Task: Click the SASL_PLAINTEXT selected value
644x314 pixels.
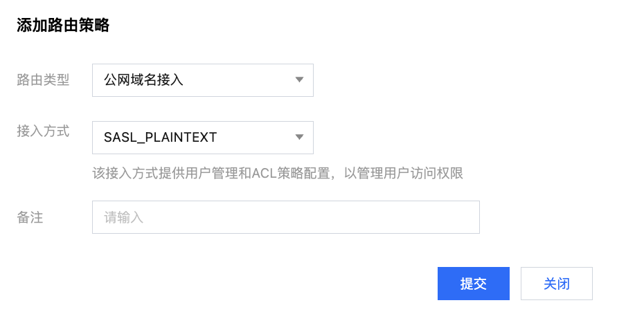Action: 160,137
